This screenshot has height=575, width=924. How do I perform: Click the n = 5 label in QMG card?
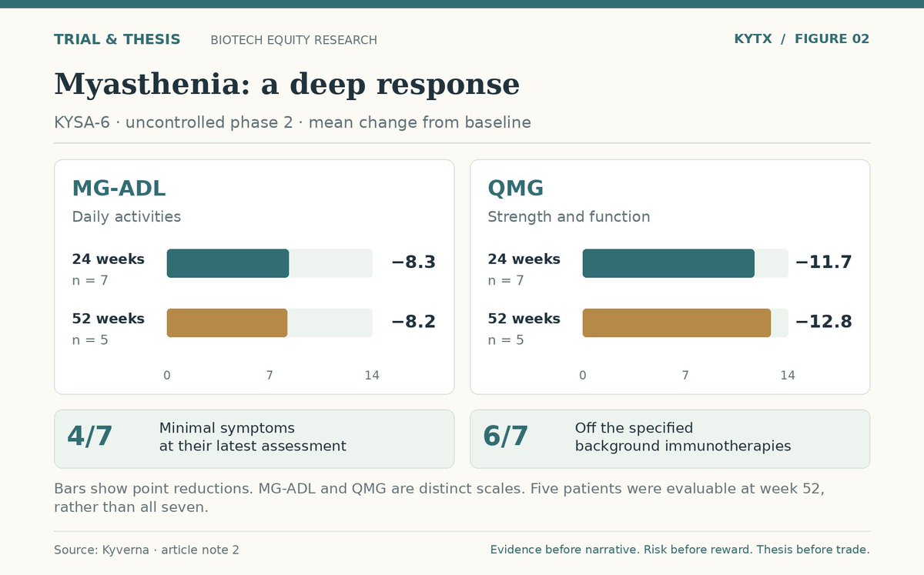tap(506, 340)
